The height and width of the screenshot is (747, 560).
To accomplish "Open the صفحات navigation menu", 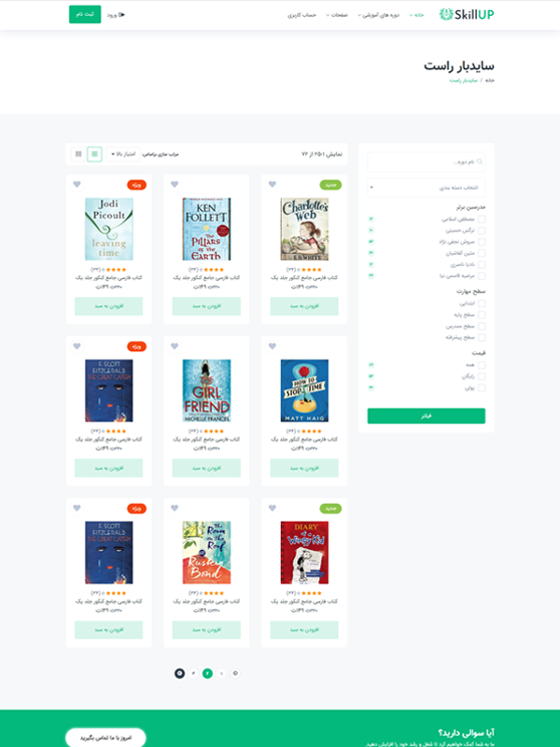I will [336, 15].
